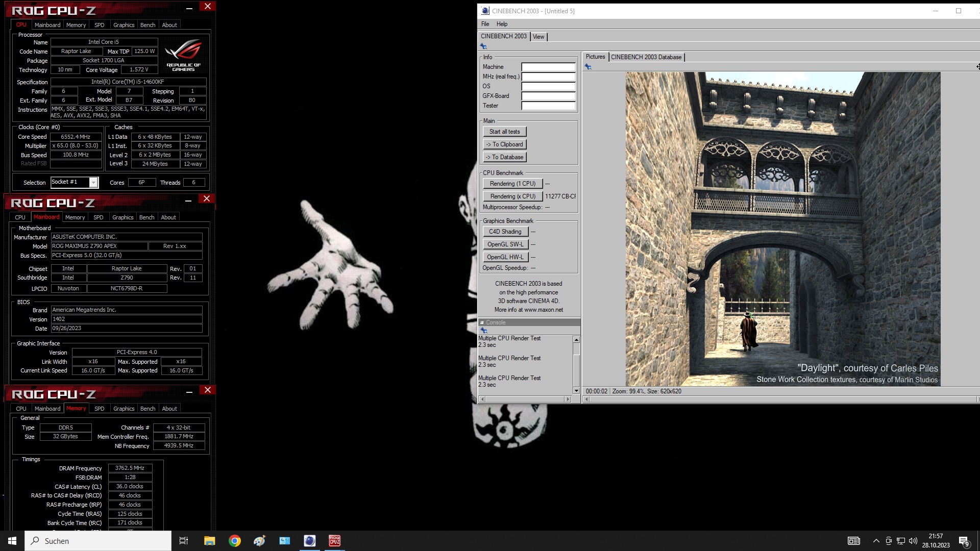
Task: Click the Intel(R) Core(TM) i5-14600KF specification
Action: [128, 82]
